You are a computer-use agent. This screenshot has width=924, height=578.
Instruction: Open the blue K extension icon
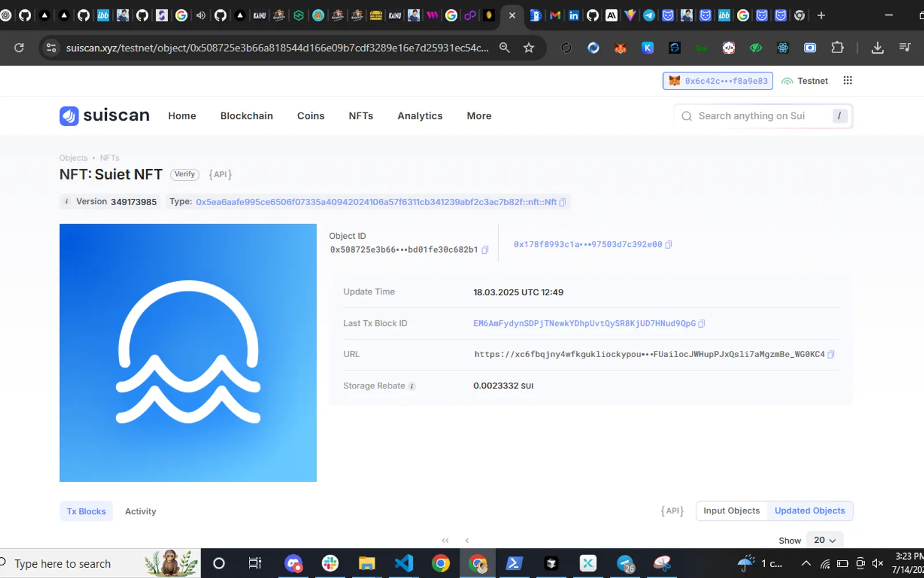[647, 48]
